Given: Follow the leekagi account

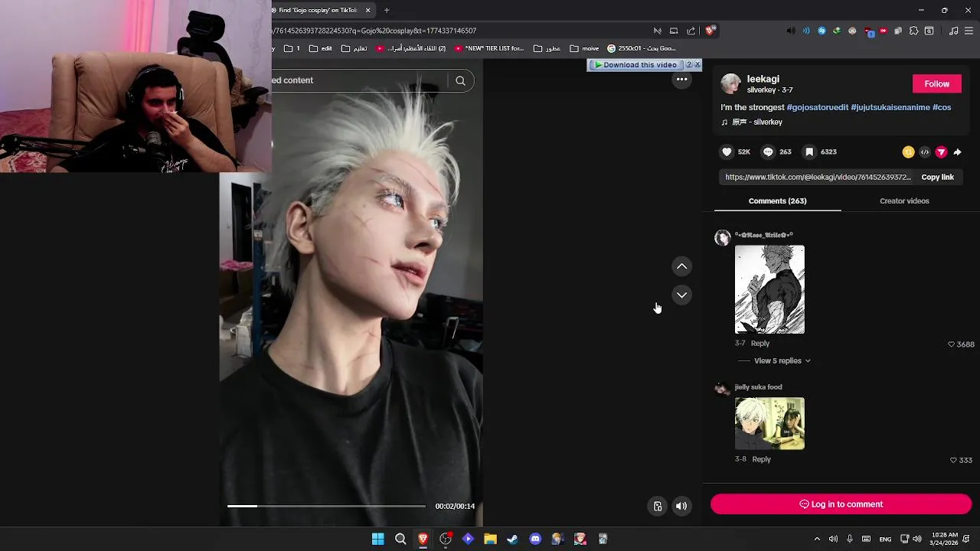Looking at the screenshot, I should pyautogui.click(x=936, y=84).
